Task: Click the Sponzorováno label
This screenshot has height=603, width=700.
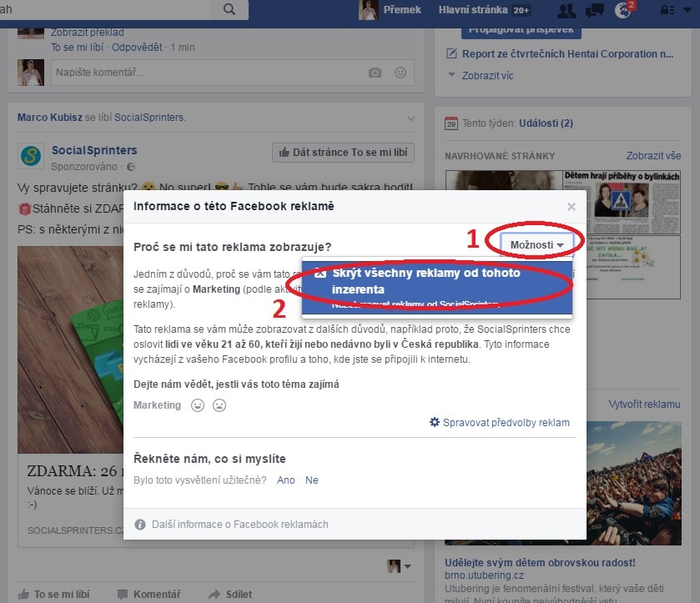Action: [84, 167]
